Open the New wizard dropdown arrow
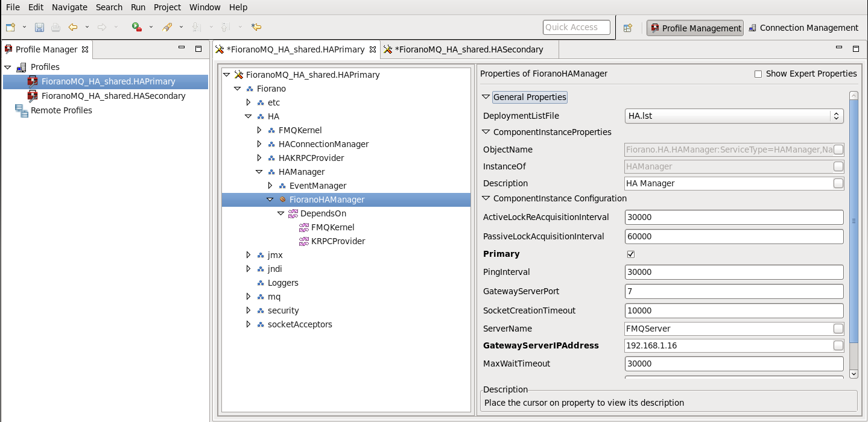Image resolution: width=868 pixels, height=422 pixels. tap(24, 27)
